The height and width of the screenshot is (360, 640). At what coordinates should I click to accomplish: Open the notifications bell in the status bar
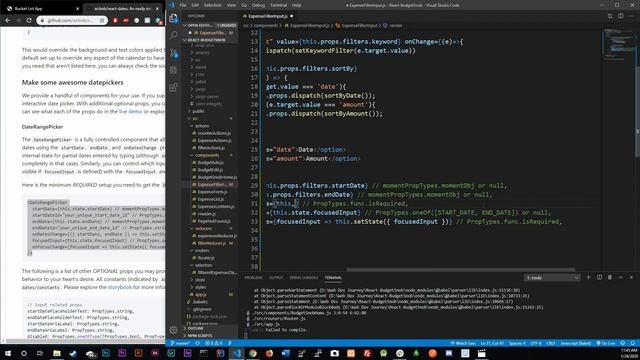click(x=633, y=343)
